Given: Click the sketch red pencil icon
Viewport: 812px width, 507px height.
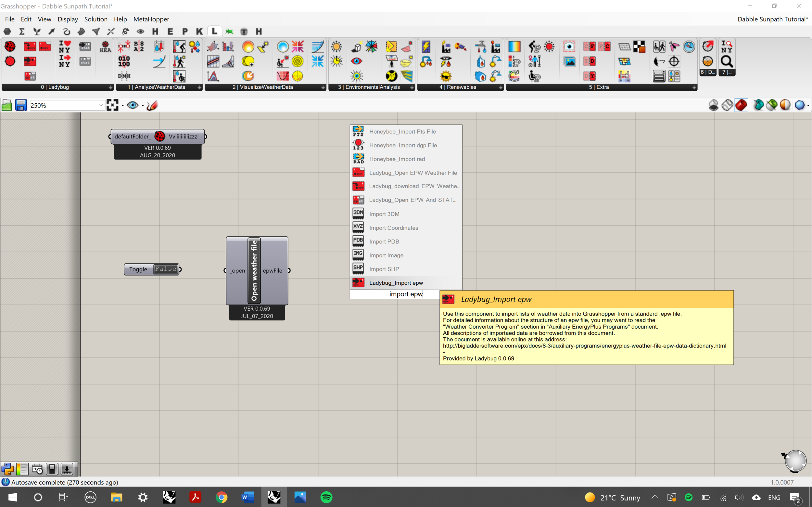Looking at the screenshot, I should pyautogui.click(x=152, y=105).
